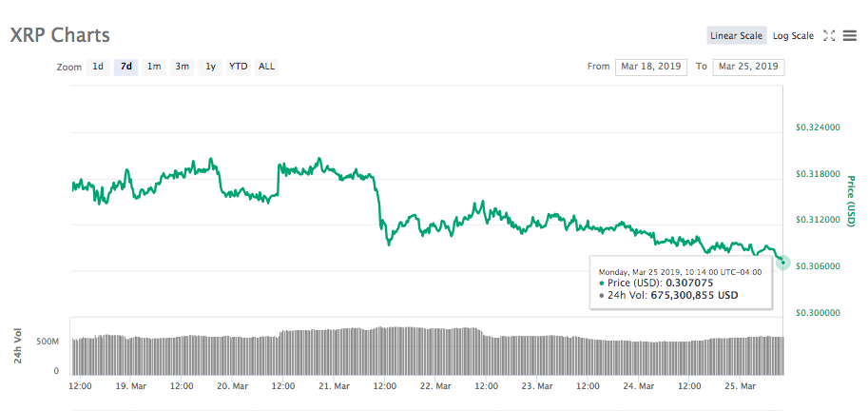
Task: Edit the To date field
Action: 748,67
